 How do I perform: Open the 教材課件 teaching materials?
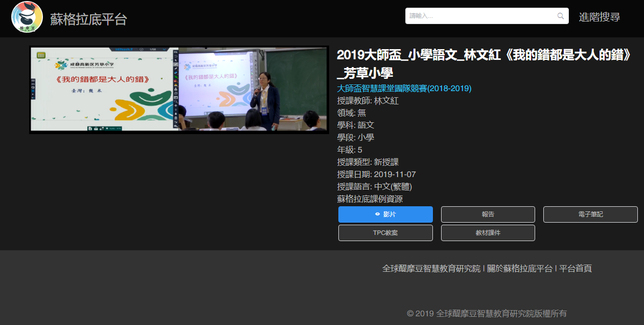[x=488, y=233]
